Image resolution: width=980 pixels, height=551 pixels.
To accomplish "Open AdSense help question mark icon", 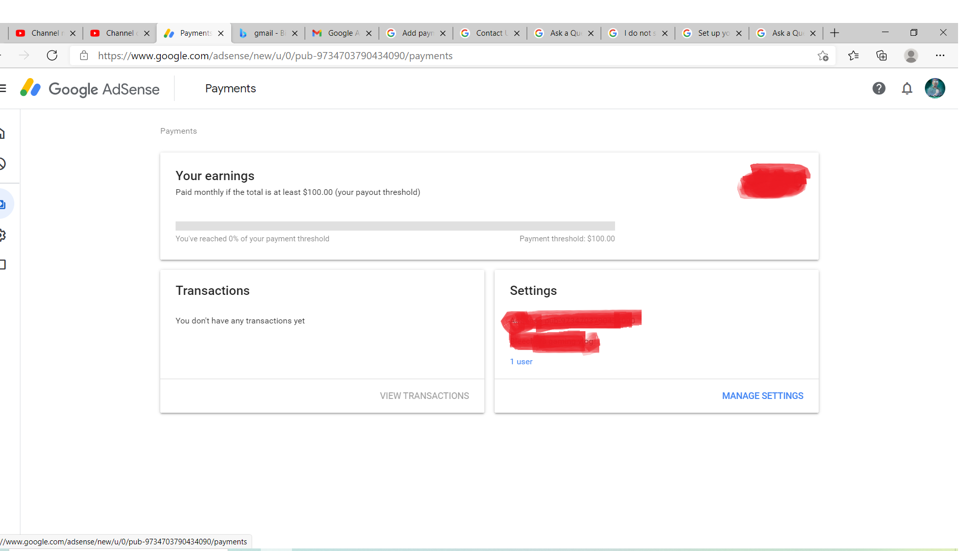I will click(878, 89).
